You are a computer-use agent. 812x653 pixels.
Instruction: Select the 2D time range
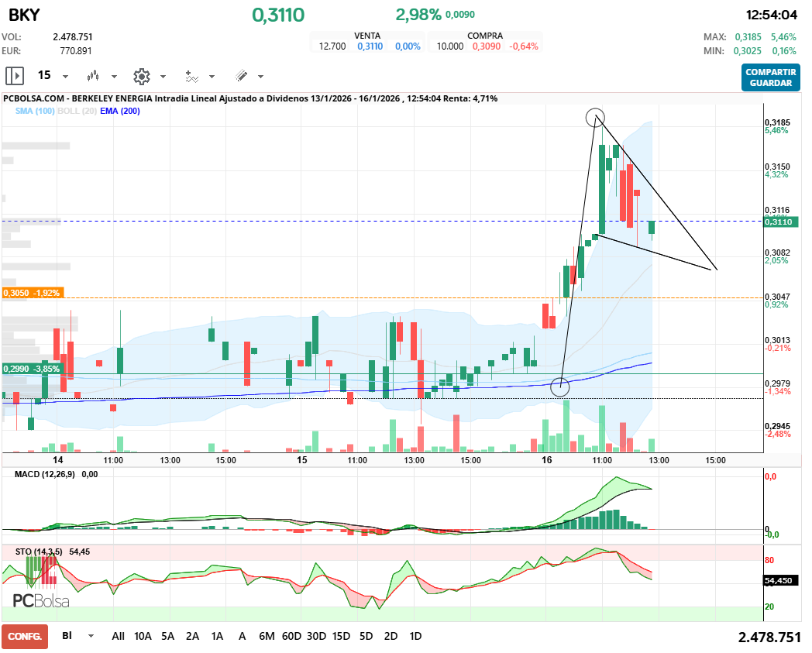point(391,636)
